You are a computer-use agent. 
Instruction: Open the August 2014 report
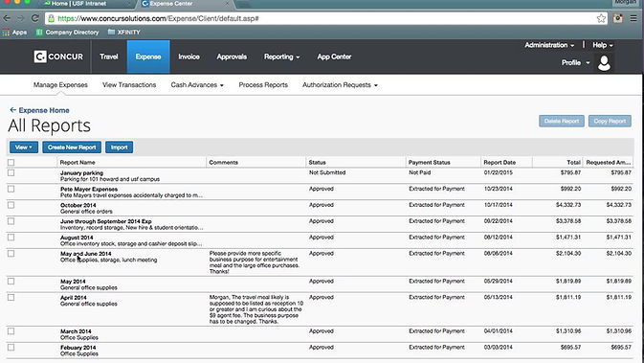click(x=77, y=238)
